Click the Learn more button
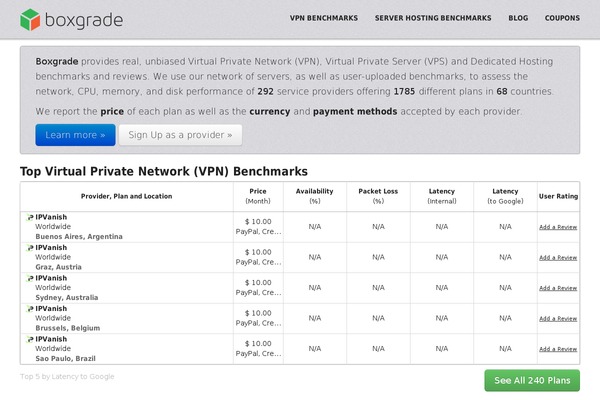This screenshot has height=400, width=600. pos(75,135)
